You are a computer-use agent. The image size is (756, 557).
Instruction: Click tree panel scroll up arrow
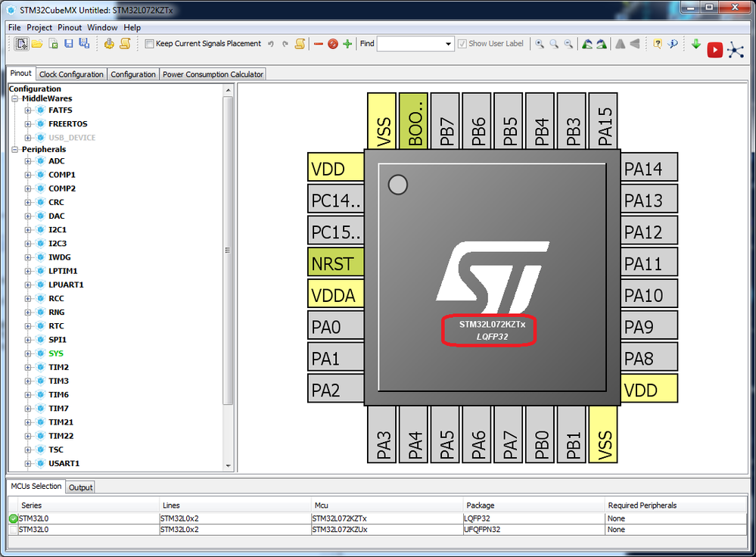click(x=228, y=90)
